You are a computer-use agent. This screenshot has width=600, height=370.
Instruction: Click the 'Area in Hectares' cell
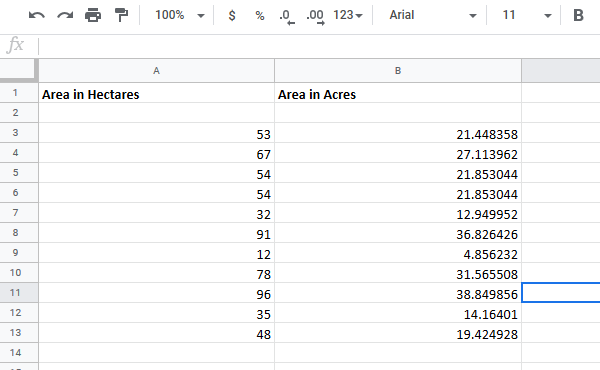click(157, 93)
